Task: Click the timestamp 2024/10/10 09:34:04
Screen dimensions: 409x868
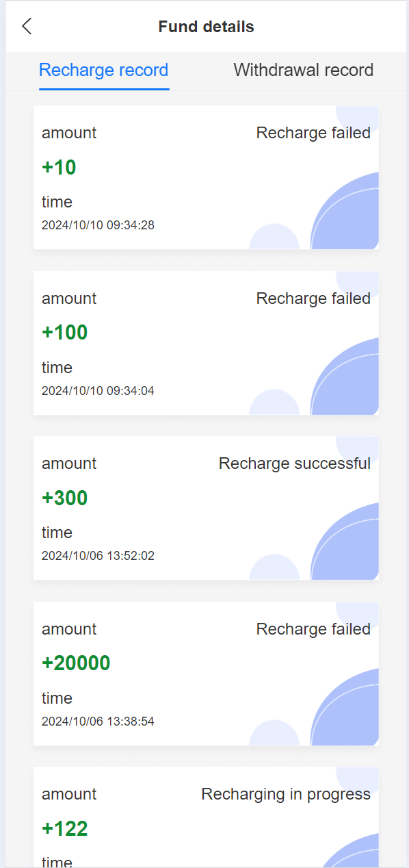Action: 98,391
